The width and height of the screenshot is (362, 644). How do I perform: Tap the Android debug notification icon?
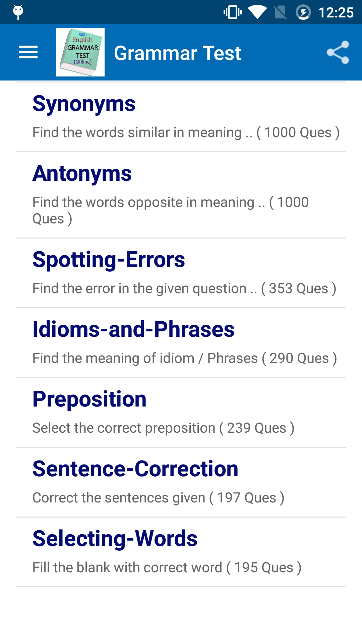click(x=18, y=12)
